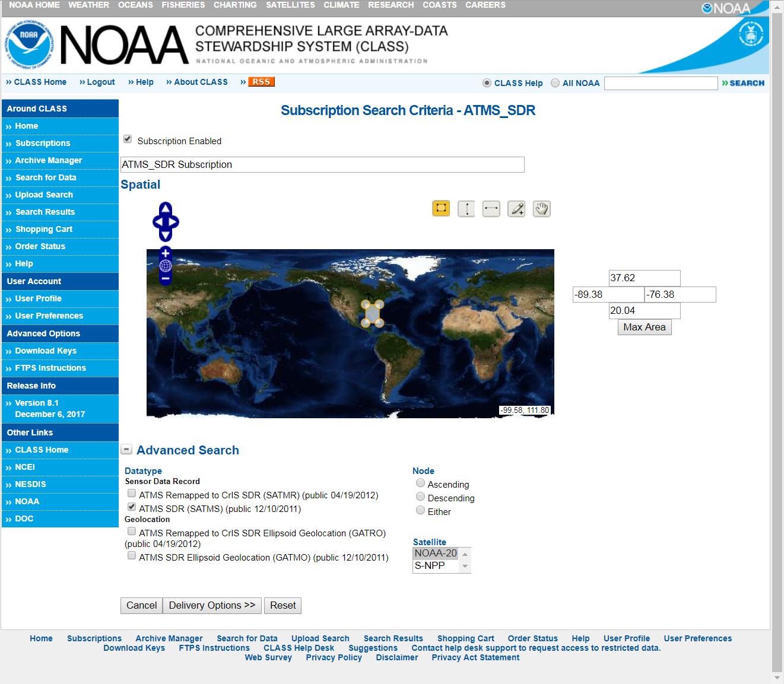Zoom in on the map with plus
The width and height of the screenshot is (784, 684).
click(166, 253)
